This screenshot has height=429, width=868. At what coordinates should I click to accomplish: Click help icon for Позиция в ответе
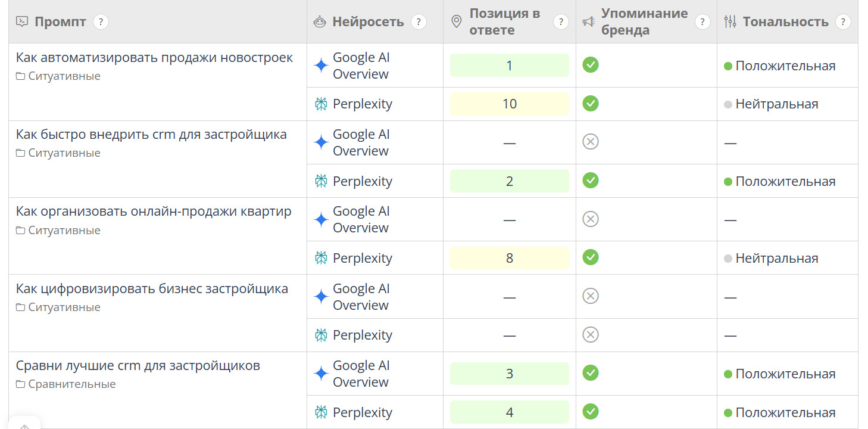point(561,22)
